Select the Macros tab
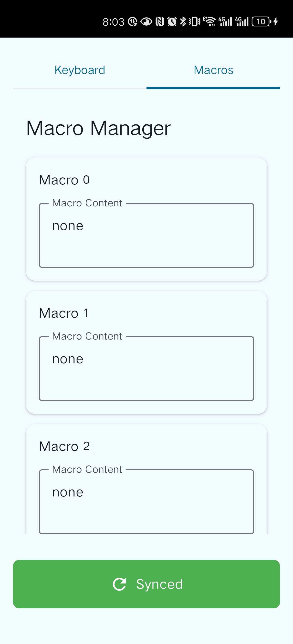 (213, 70)
